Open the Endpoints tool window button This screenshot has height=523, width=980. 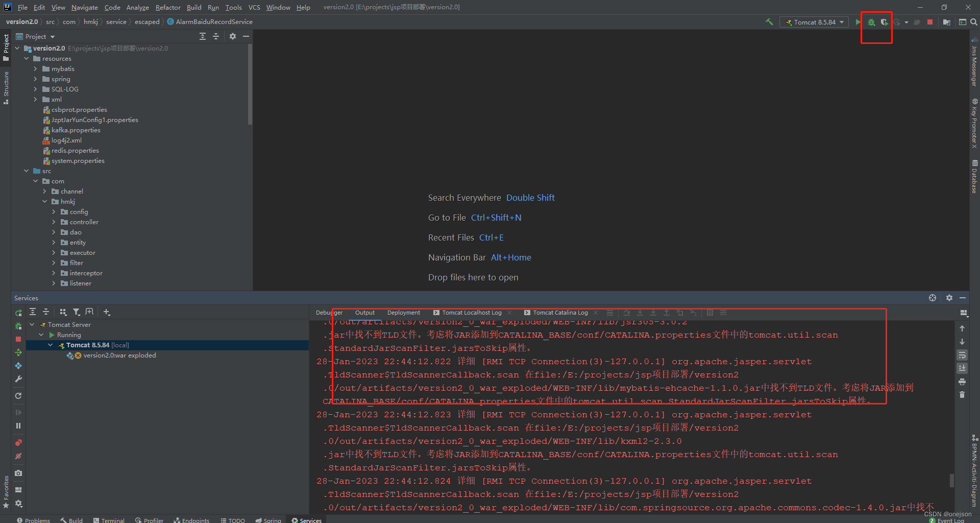pos(191,520)
